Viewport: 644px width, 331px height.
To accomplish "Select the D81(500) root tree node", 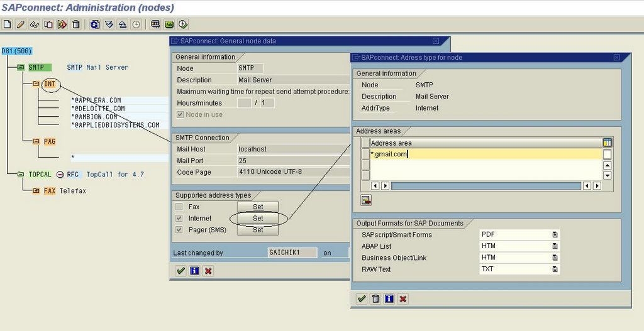I will click(17, 51).
